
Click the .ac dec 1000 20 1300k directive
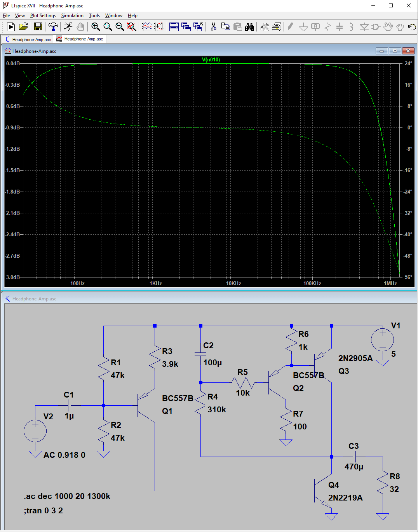point(67,496)
